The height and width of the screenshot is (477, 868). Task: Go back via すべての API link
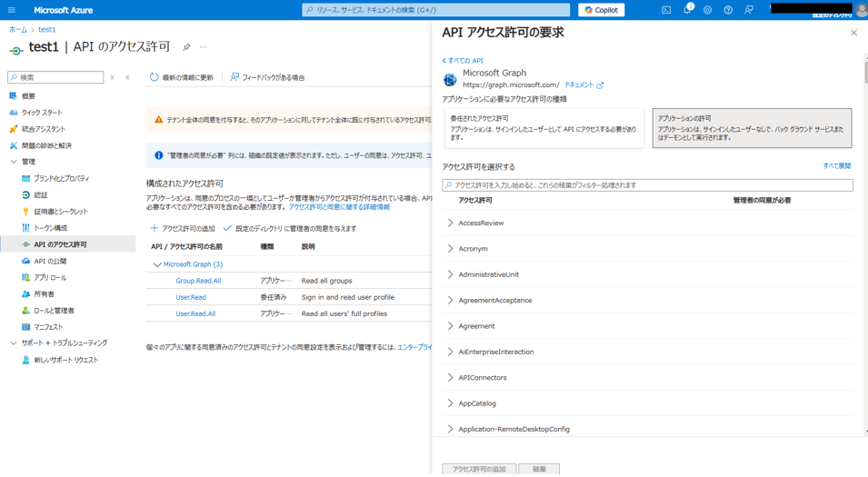(463, 61)
